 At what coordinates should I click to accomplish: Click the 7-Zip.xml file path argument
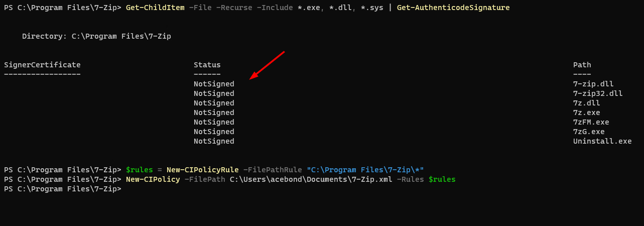pyautogui.click(x=311, y=179)
